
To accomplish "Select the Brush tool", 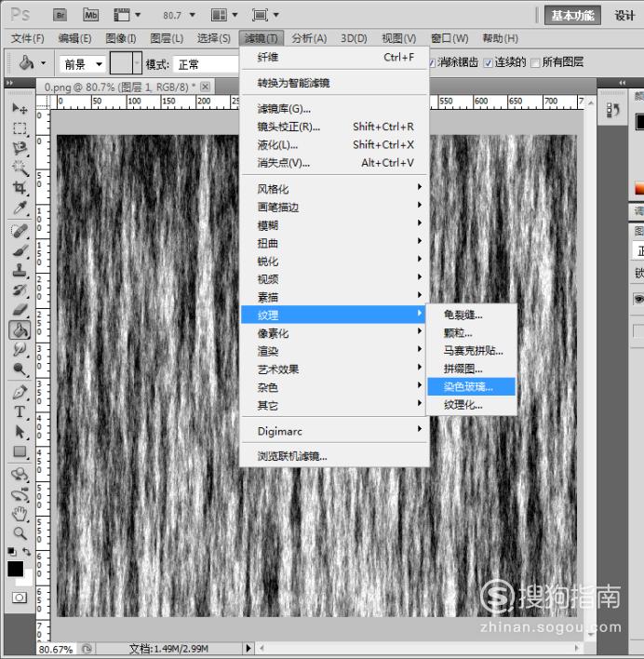I will 20,250.
